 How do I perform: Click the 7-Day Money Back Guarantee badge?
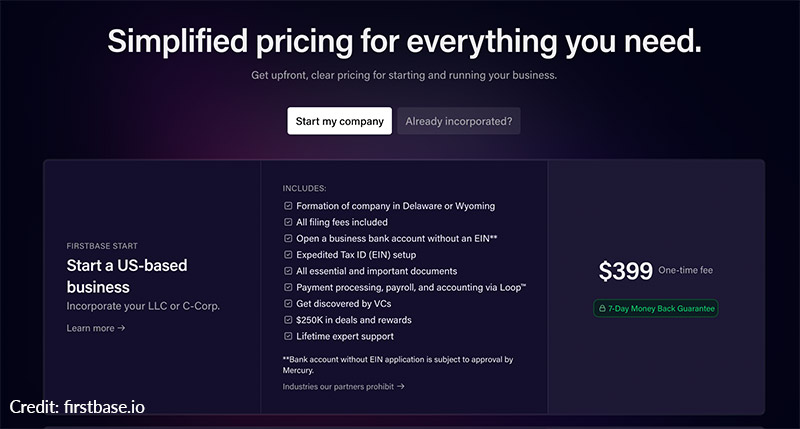656,308
